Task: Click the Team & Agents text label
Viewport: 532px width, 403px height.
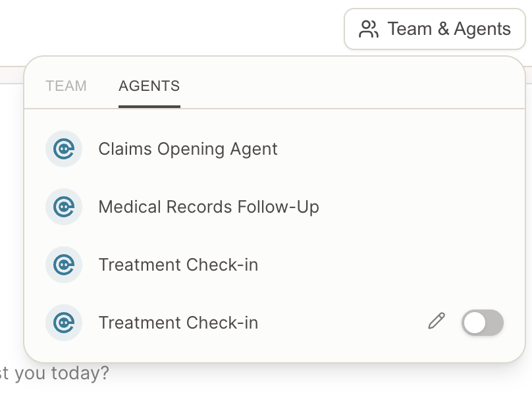Action: [x=449, y=29]
